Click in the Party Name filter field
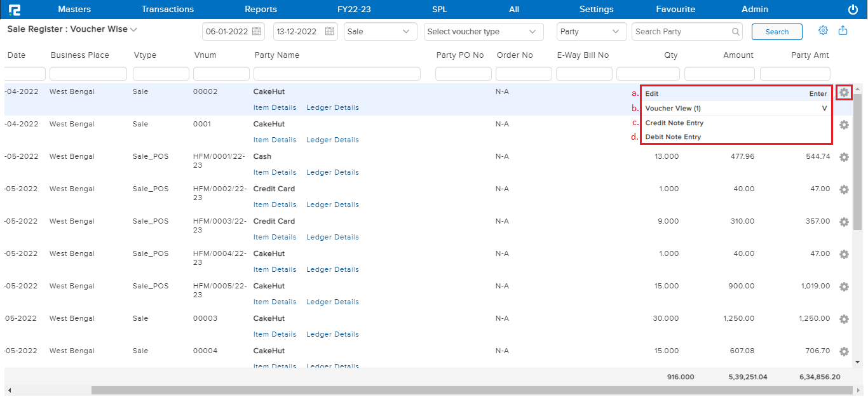Viewport: 868px width, 397px height. (x=337, y=73)
